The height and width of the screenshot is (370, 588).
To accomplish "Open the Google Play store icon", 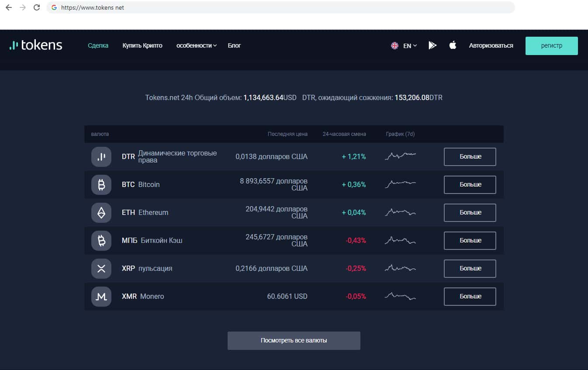I will click(x=432, y=45).
